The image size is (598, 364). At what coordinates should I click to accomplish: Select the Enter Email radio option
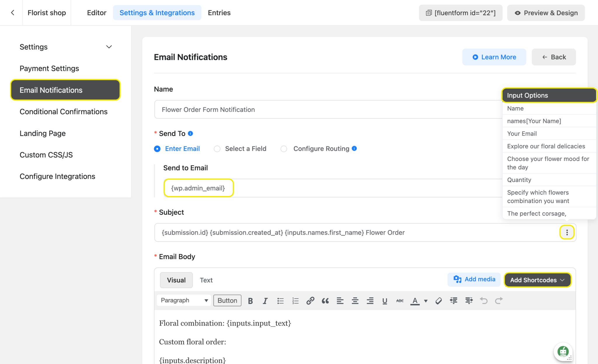pyautogui.click(x=157, y=149)
